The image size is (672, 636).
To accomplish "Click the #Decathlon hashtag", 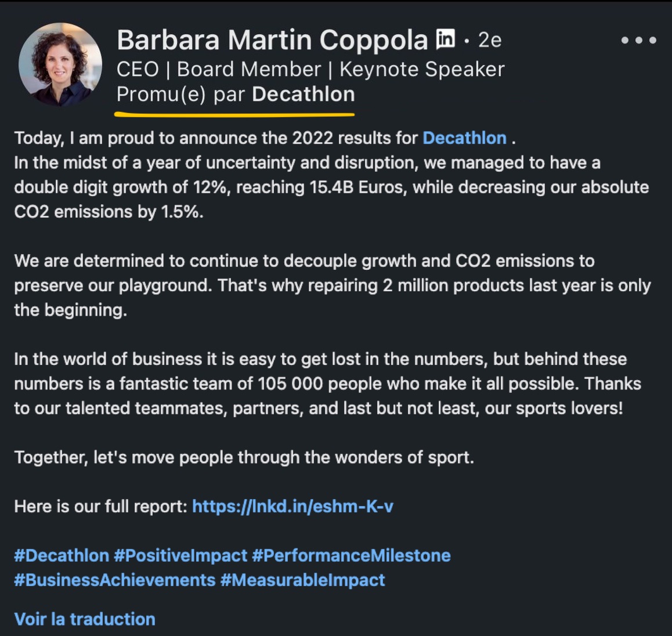I will point(62,555).
